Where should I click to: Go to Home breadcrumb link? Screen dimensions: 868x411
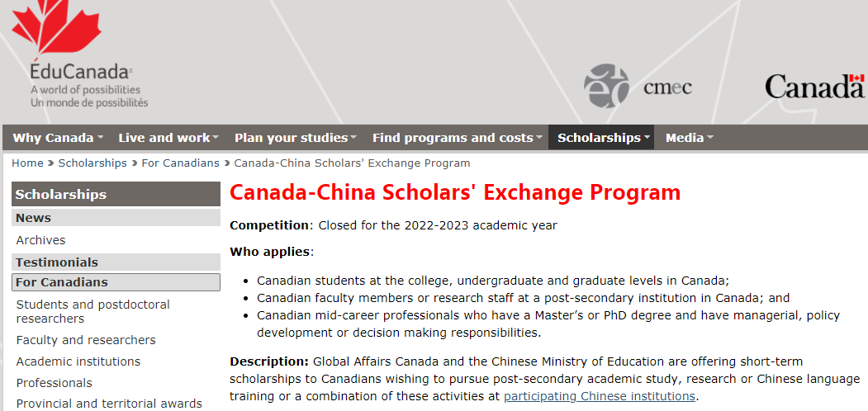click(x=27, y=163)
